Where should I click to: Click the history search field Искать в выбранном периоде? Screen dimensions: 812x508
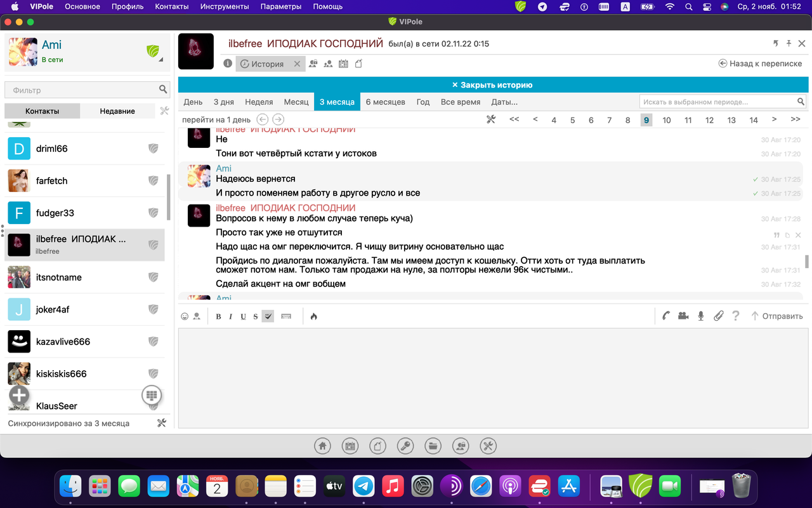coord(723,102)
